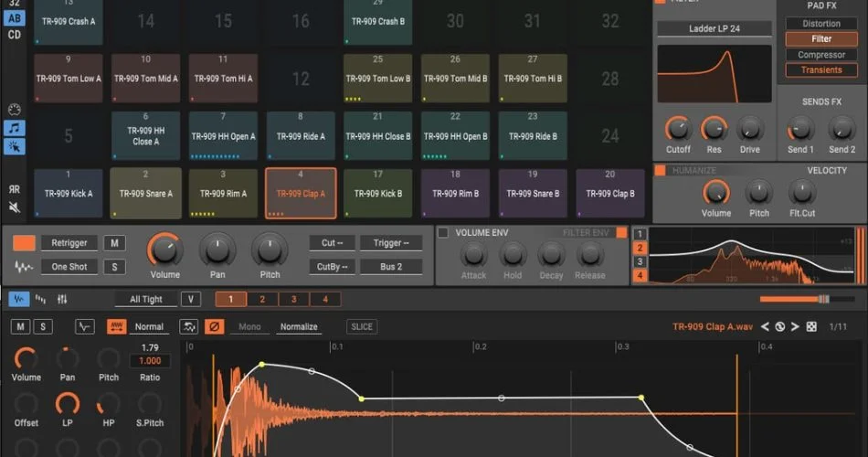Open the Ladder LP 24 filter type dropdown
Screen dimensions: 868x457
[x=715, y=29]
